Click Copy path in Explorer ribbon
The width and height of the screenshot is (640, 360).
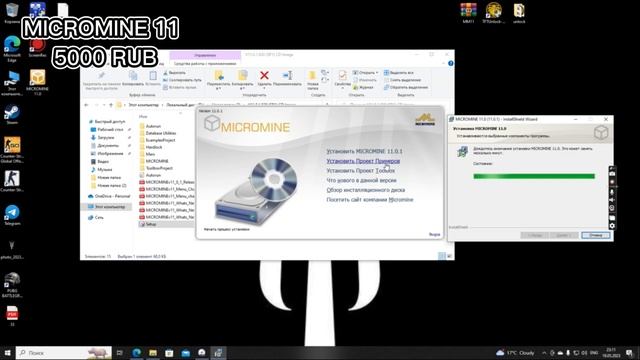[x=182, y=80]
